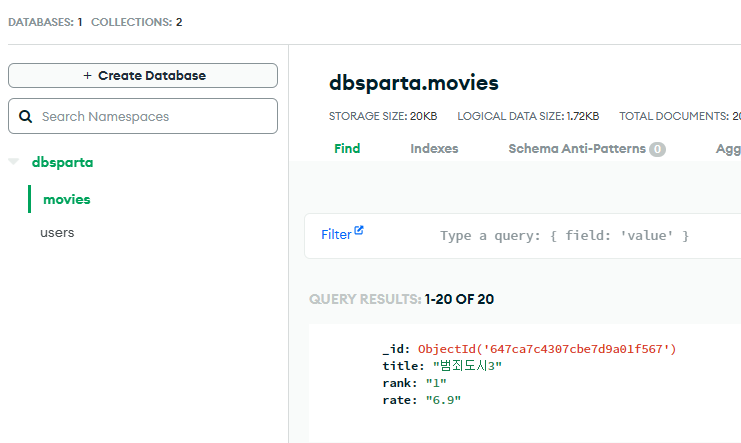This screenshot has width=741, height=443.
Task: Click the COLLECTIONS: 2 counter
Action: (137, 22)
